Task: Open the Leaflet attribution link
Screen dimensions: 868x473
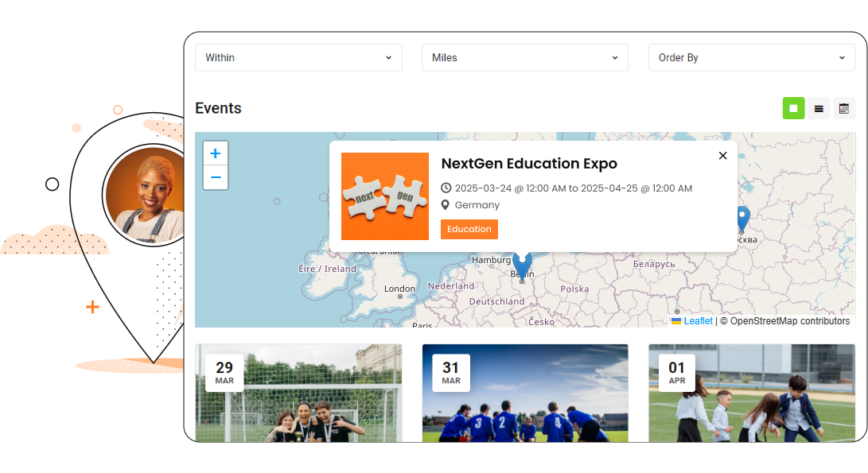Action: (x=698, y=321)
